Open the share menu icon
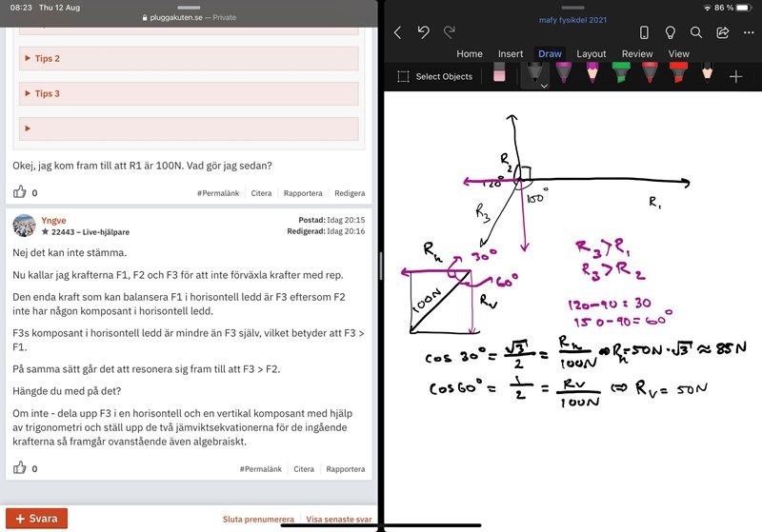Viewport: 762px width, 532px height. pyautogui.click(x=721, y=32)
